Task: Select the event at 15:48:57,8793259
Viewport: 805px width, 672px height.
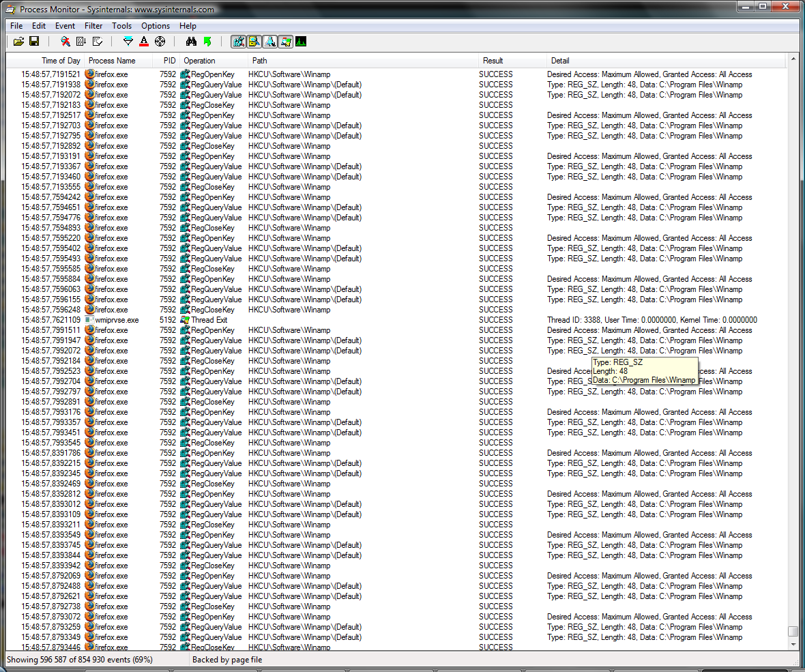Action: click(395, 627)
